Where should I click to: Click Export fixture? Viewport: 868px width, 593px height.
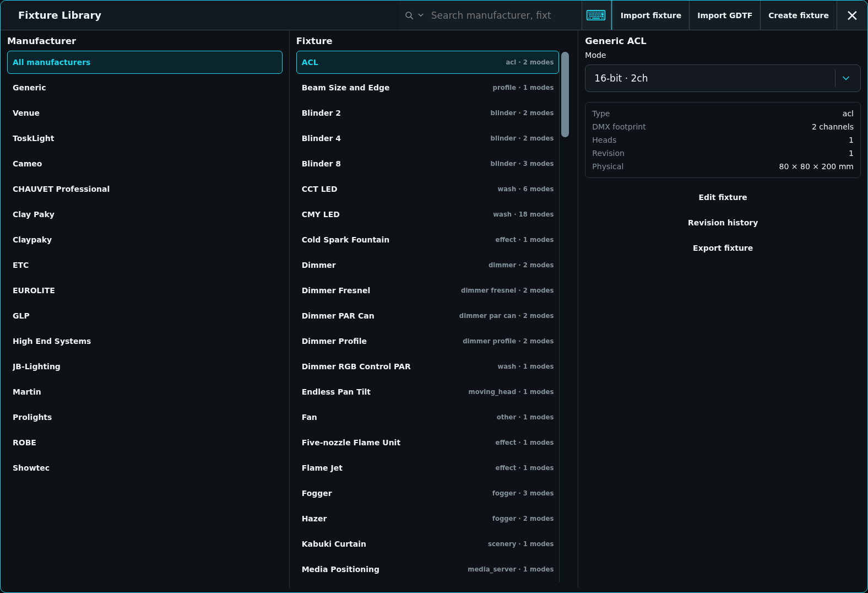coord(723,248)
